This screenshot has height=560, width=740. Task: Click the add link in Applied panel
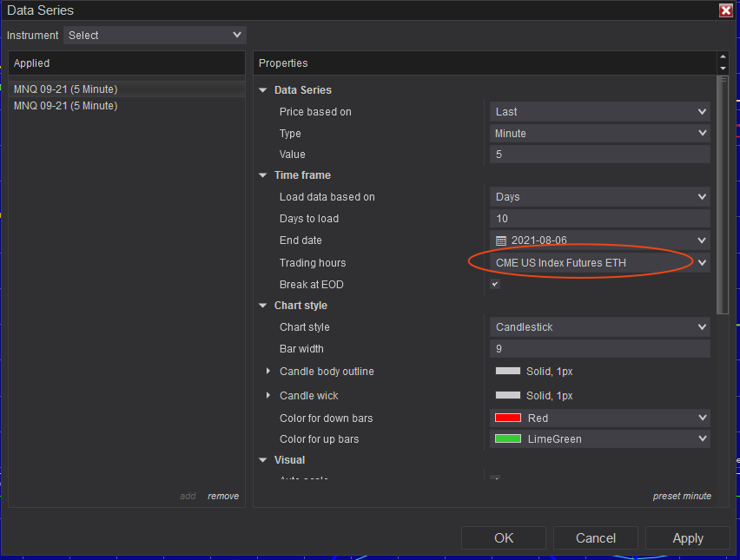point(188,496)
